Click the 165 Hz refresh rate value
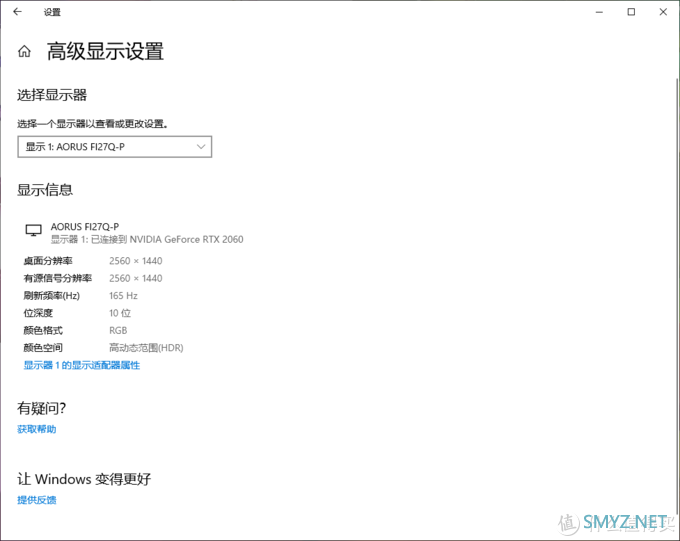 pos(123,295)
